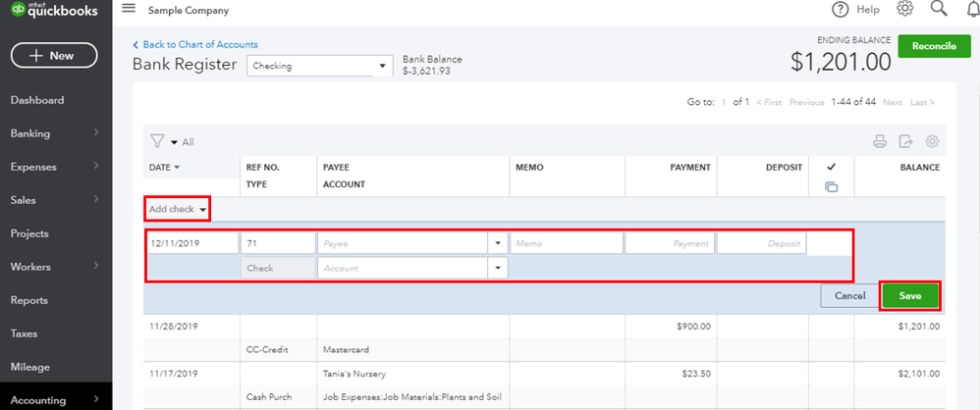Click the Last pagination link
The image size is (980, 410).
tap(922, 102)
